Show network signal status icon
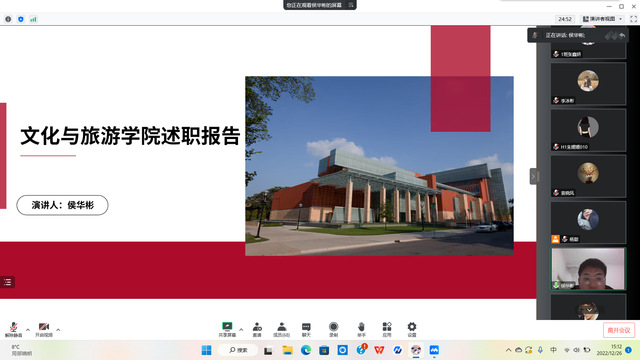Viewport: 640px width, 360px height. click(x=33, y=19)
